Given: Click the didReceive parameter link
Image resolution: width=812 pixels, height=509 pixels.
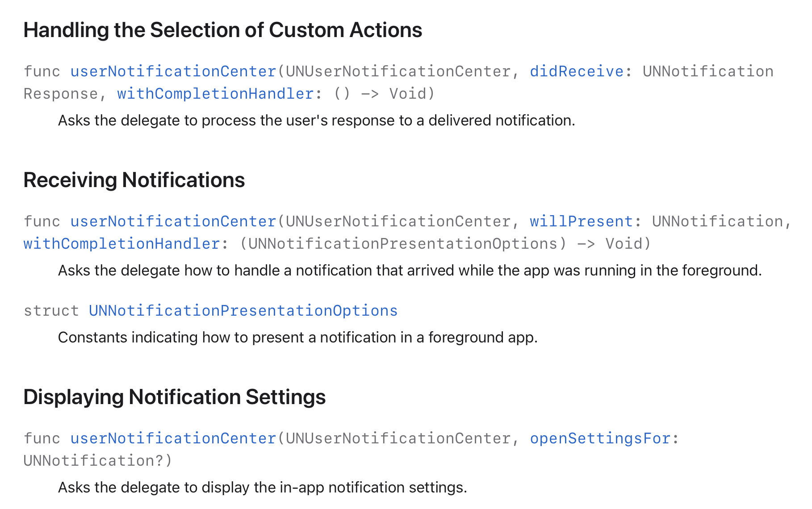Looking at the screenshot, I should [x=577, y=71].
